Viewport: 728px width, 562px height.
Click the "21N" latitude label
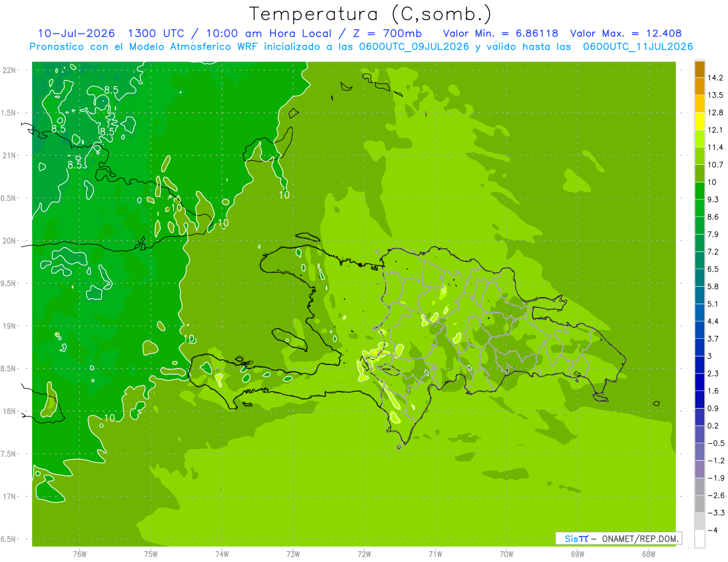pos(10,156)
